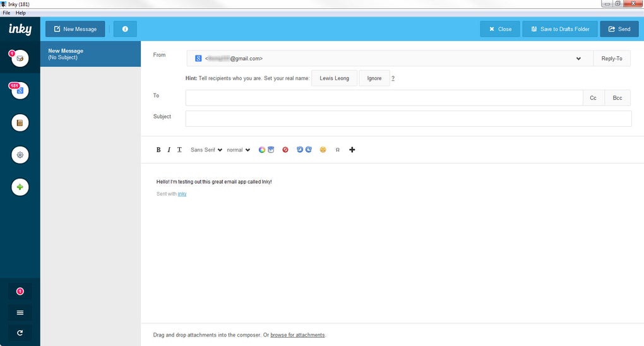644x346 pixels.
Task: Open the Help menu
Action: tap(21, 13)
